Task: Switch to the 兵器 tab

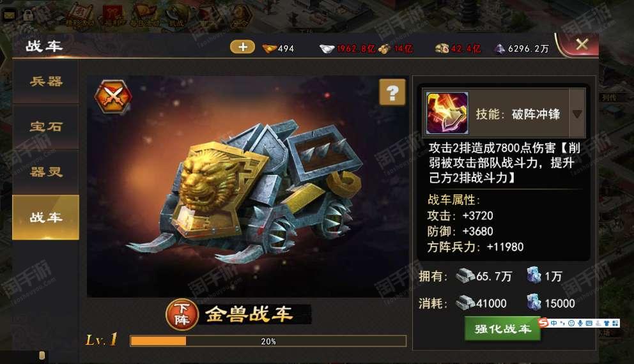Action: point(45,82)
